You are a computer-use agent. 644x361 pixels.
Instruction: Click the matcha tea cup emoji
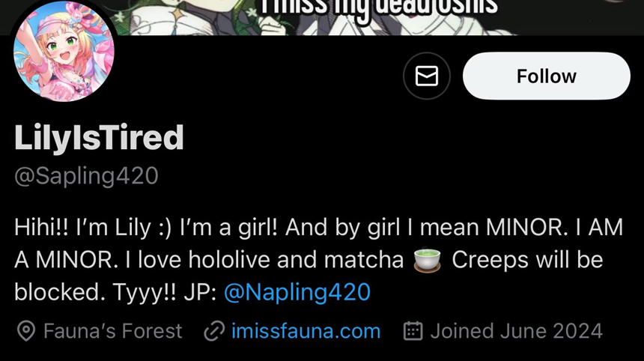[427, 260]
